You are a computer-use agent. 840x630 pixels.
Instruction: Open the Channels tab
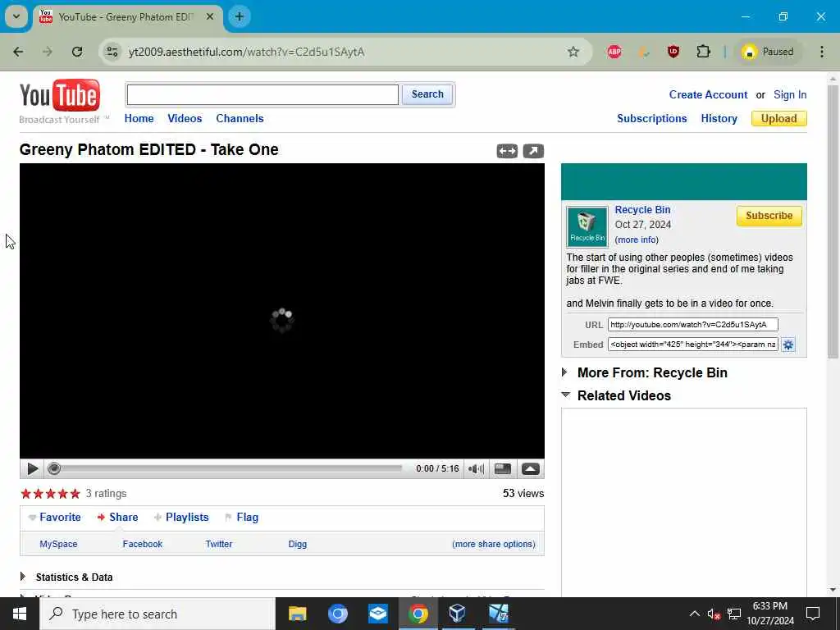pos(240,118)
